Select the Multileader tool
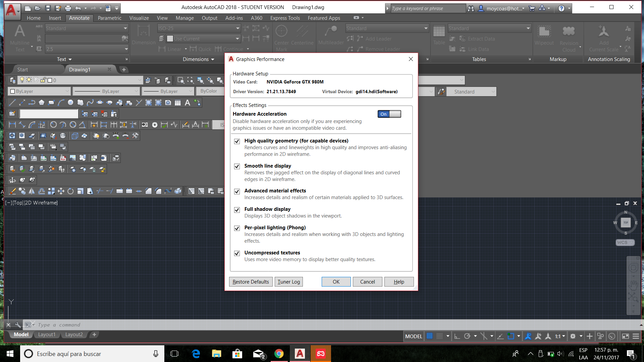644x362 pixels. point(331,37)
